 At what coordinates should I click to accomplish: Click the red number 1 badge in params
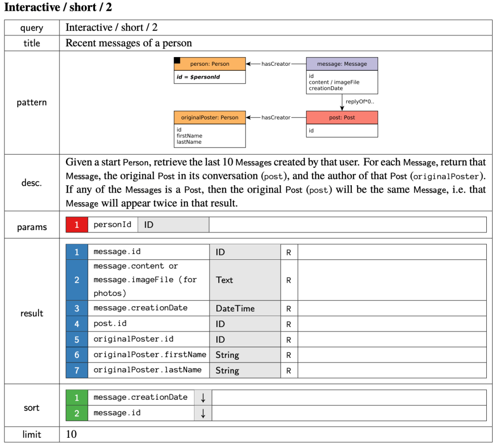[x=77, y=225]
